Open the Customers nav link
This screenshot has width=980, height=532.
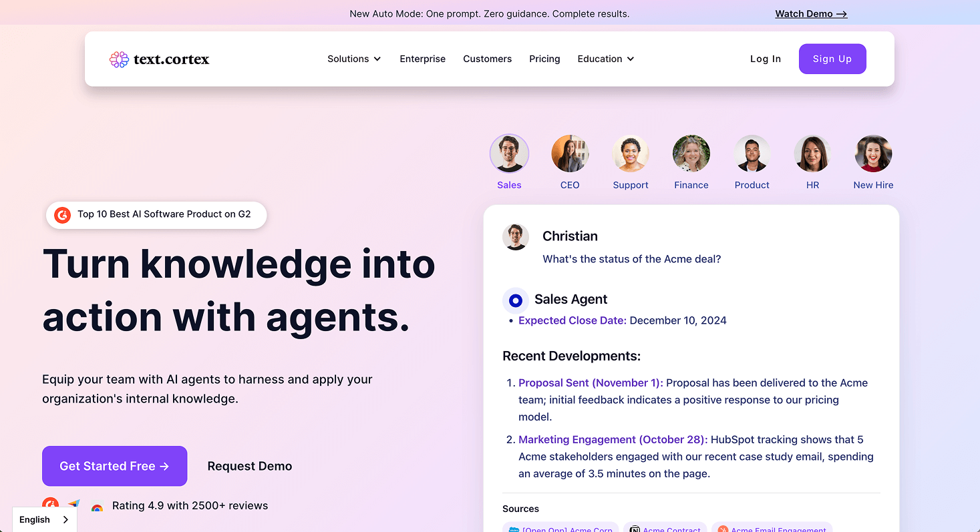point(487,59)
